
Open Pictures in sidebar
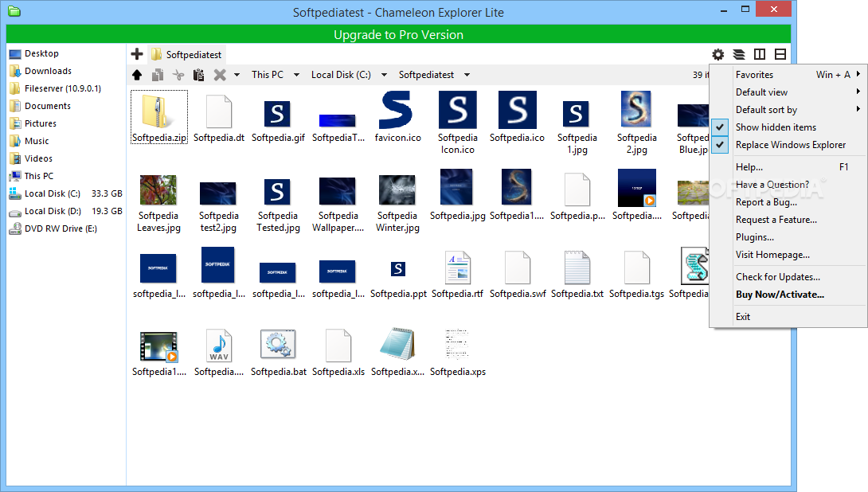pyautogui.click(x=33, y=123)
